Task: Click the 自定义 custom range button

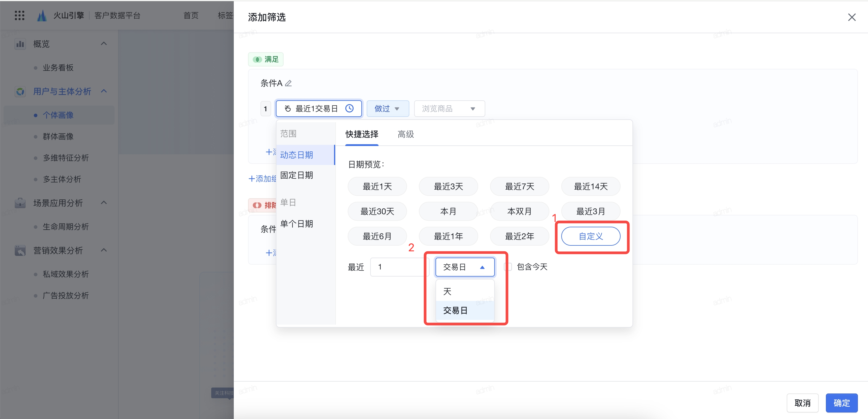Action: 590,236
